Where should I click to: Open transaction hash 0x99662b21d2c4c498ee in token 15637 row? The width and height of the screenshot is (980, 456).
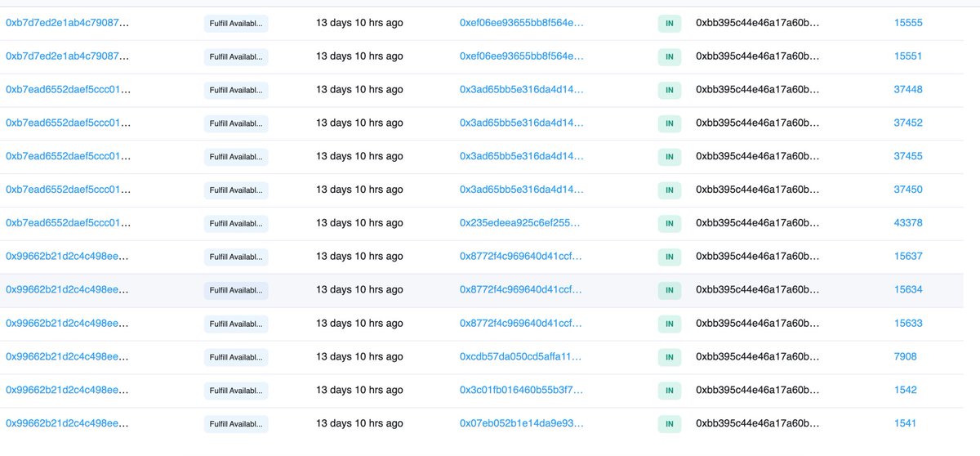click(x=68, y=256)
